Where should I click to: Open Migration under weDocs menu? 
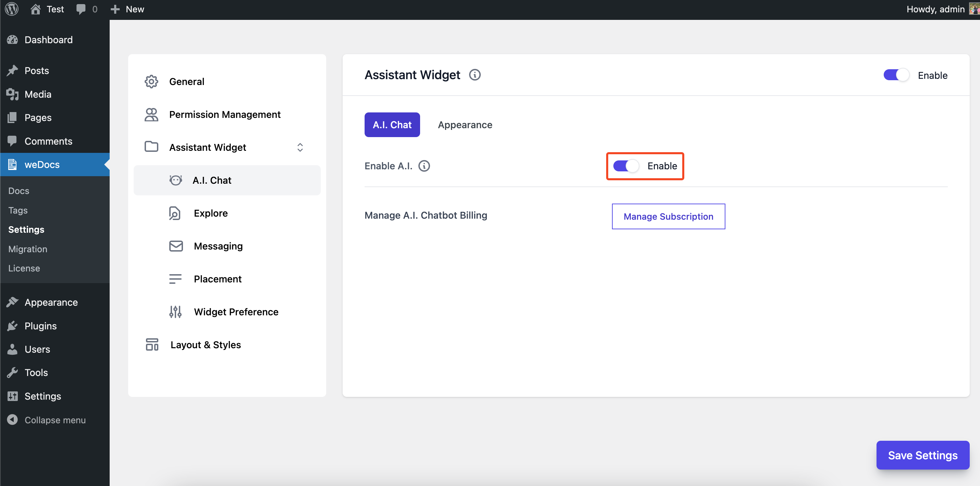(x=28, y=249)
